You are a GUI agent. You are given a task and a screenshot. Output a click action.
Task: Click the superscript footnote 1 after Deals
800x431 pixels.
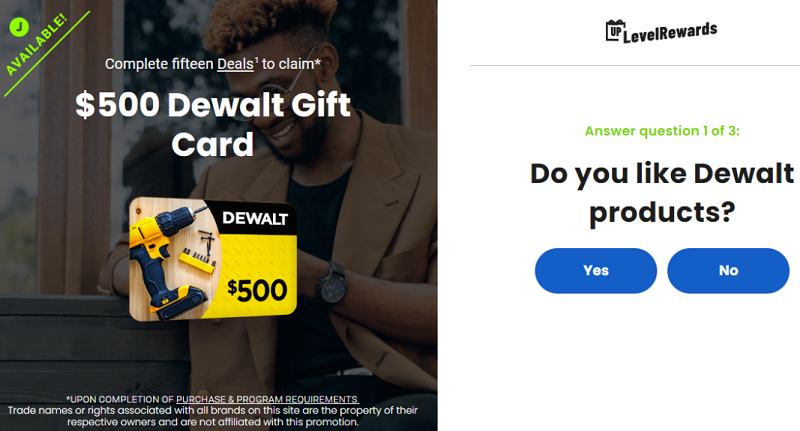pyautogui.click(x=257, y=60)
